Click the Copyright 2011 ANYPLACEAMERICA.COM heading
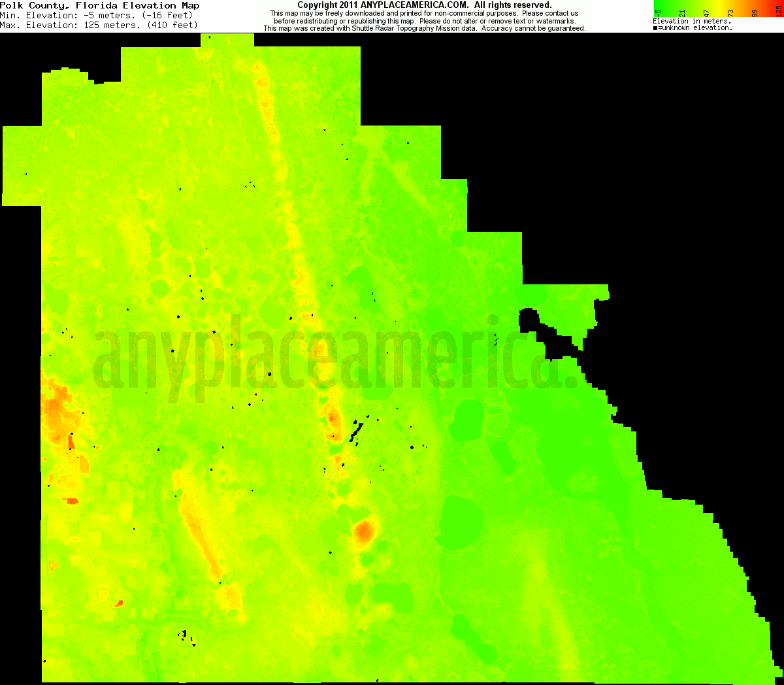The image size is (784, 685). [x=424, y=5]
